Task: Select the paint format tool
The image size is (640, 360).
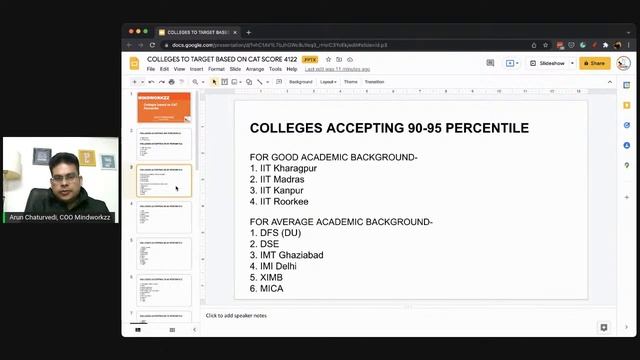Action: click(x=182, y=82)
